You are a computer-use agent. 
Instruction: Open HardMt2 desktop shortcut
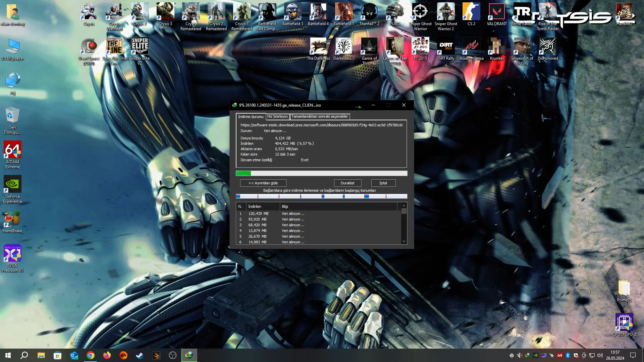[x=624, y=14]
